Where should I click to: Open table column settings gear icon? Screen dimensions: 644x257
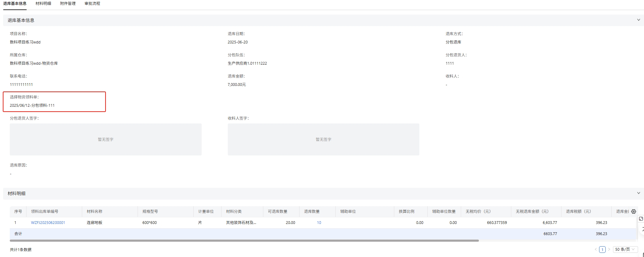tap(634, 211)
